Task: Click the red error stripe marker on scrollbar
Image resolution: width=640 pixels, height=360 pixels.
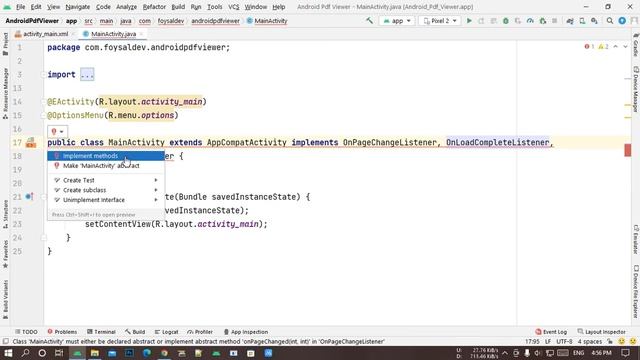Action: click(628, 150)
